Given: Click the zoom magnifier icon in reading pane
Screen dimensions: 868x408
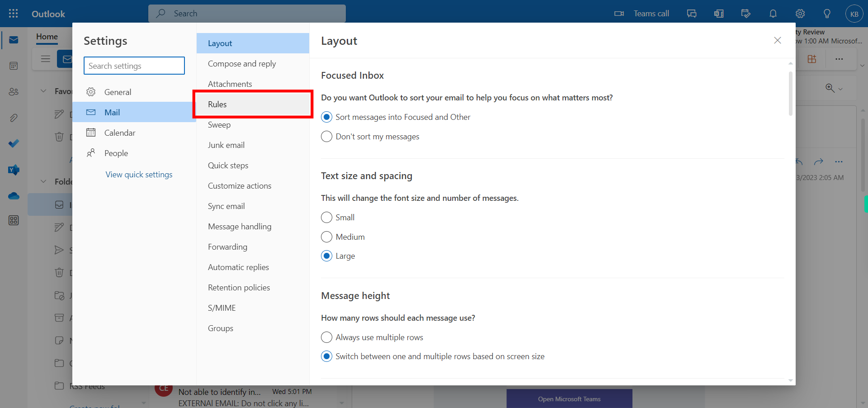Looking at the screenshot, I should tap(830, 88).
